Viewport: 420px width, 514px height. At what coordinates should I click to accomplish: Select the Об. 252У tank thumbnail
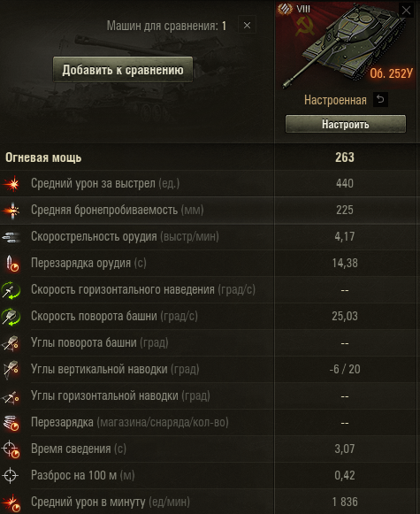pos(346,47)
